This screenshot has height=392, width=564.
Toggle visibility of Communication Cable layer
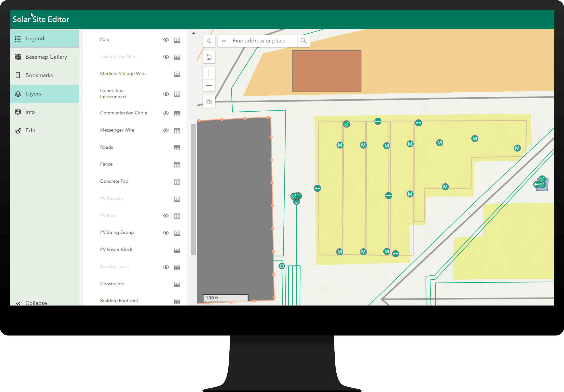(x=166, y=113)
